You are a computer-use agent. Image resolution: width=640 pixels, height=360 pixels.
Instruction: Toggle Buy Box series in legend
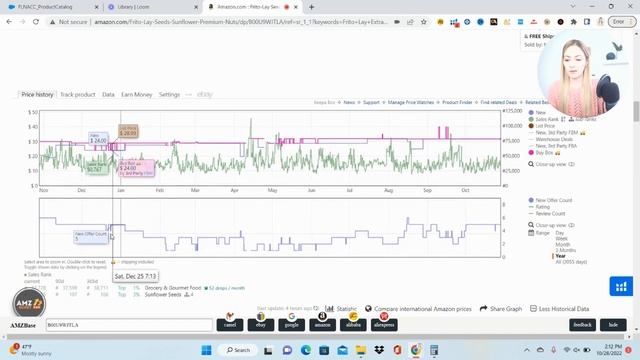544,153
